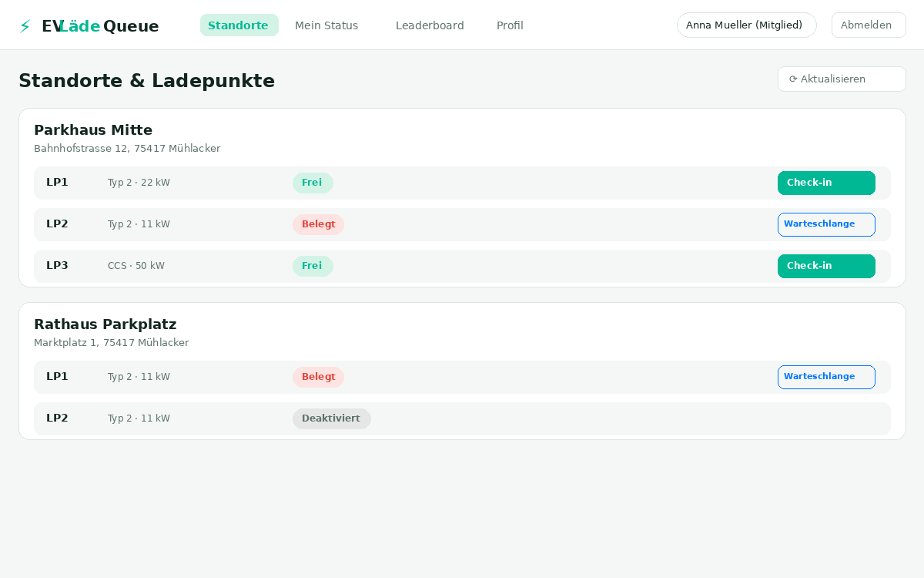
Task: Click Typ 2 · 11 kW beside the Deaktiviert badge
Action: pos(139,418)
